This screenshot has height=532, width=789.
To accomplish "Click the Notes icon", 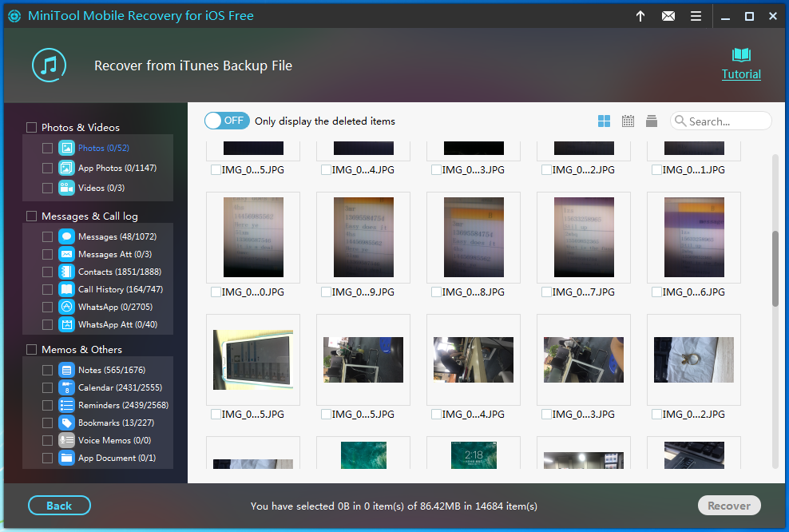I will [x=66, y=370].
